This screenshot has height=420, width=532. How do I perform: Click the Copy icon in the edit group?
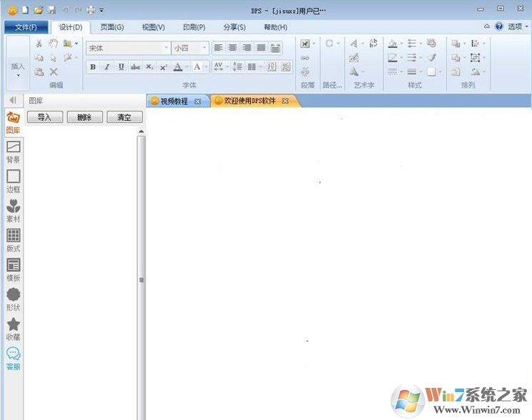tap(39, 58)
